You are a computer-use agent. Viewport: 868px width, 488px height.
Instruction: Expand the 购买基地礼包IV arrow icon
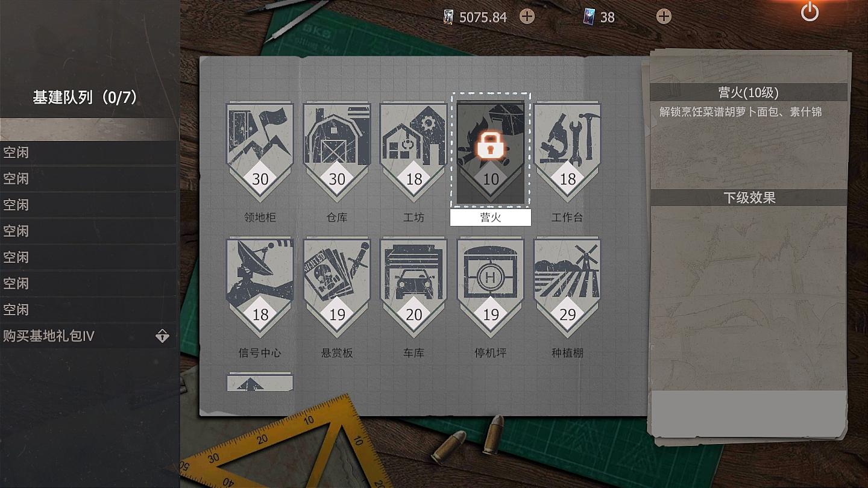[x=162, y=336]
